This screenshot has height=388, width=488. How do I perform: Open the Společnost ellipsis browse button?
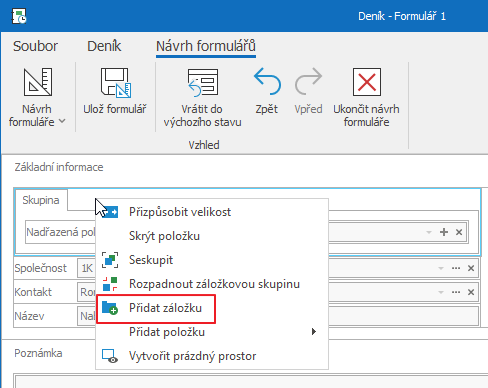click(x=456, y=268)
